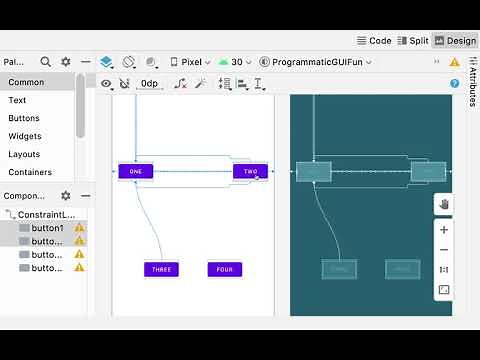
Task: Switch to Design view
Action: click(455, 41)
